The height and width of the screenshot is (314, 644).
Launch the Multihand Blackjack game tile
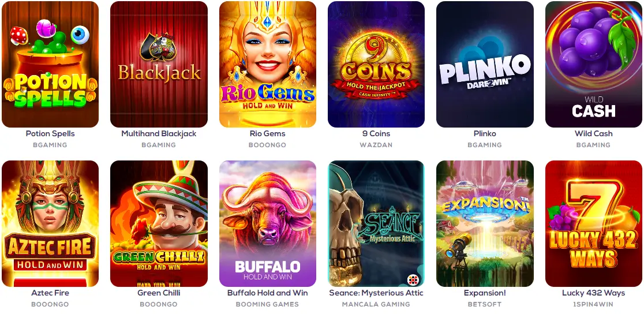pos(159,64)
